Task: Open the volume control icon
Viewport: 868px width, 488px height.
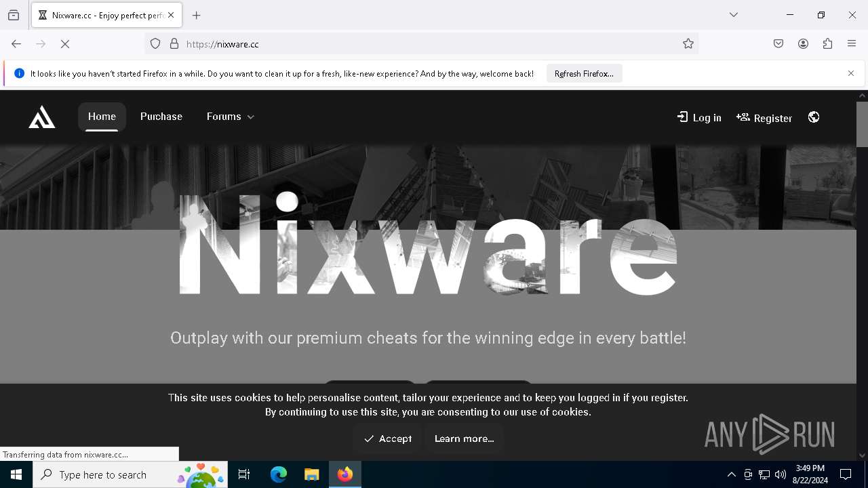Action: click(781, 474)
